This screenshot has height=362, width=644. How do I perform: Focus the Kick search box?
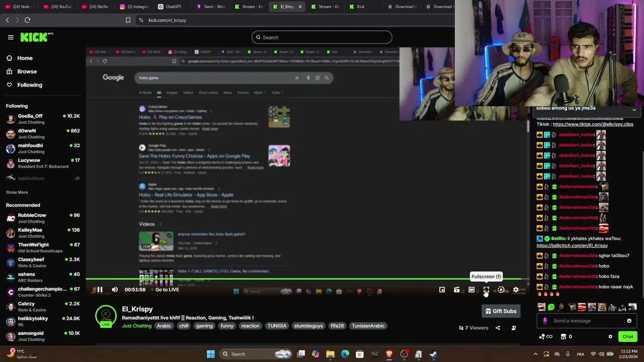click(x=321, y=37)
